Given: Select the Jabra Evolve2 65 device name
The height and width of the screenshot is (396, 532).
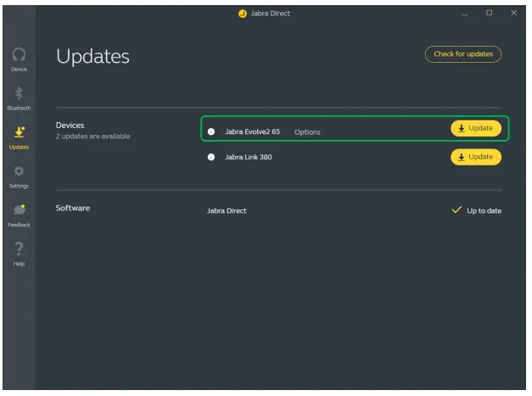Looking at the screenshot, I should coord(252,131).
